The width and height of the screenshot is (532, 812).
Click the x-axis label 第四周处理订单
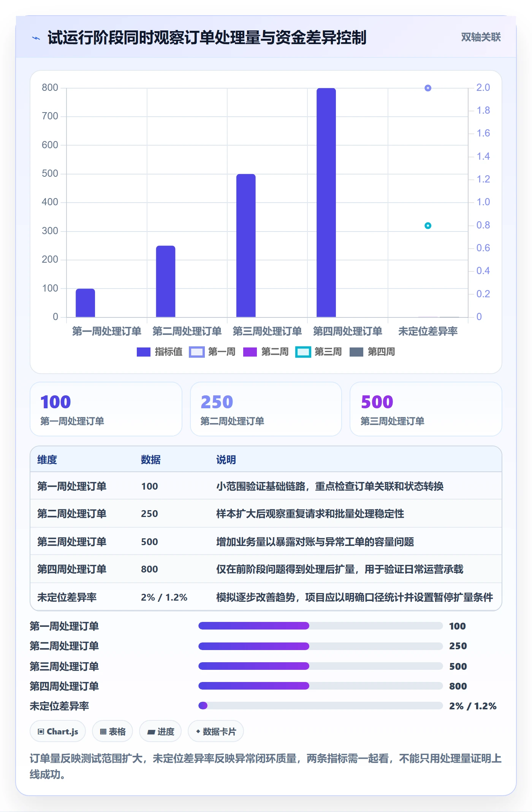(347, 331)
